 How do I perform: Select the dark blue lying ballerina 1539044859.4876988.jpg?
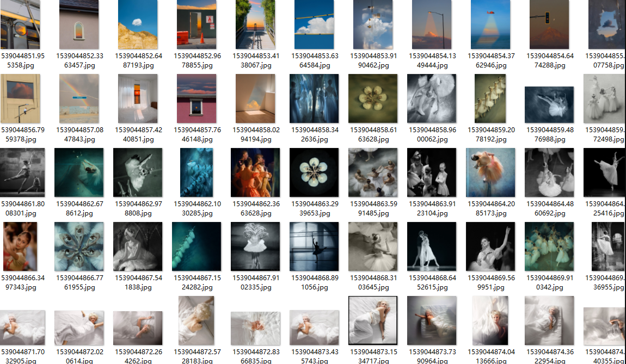pos(549,104)
